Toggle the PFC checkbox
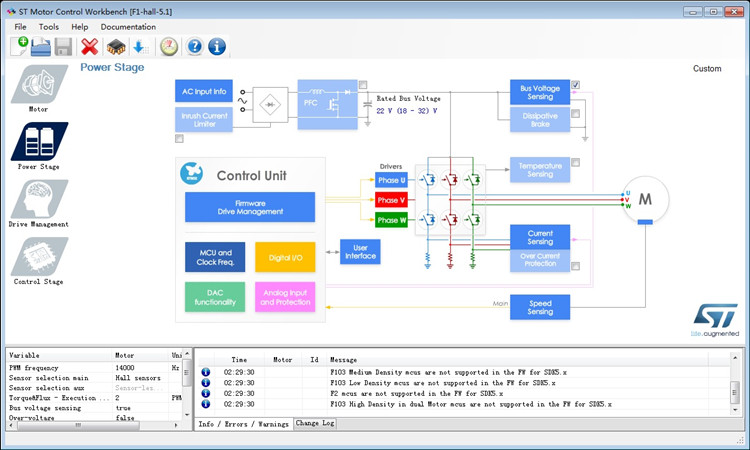This screenshot has width=750, height=450. (363, 85)
